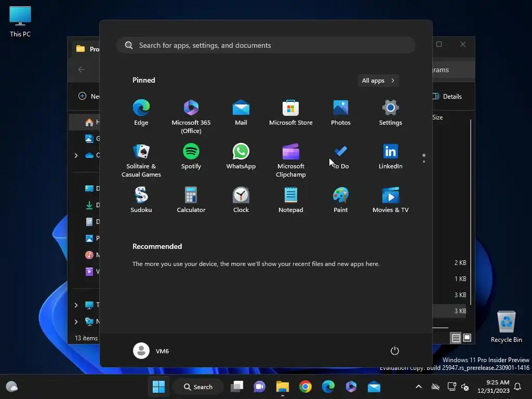Open the VM6 user account menu
Screen dimensions: 532x399
tap(151, 351)
